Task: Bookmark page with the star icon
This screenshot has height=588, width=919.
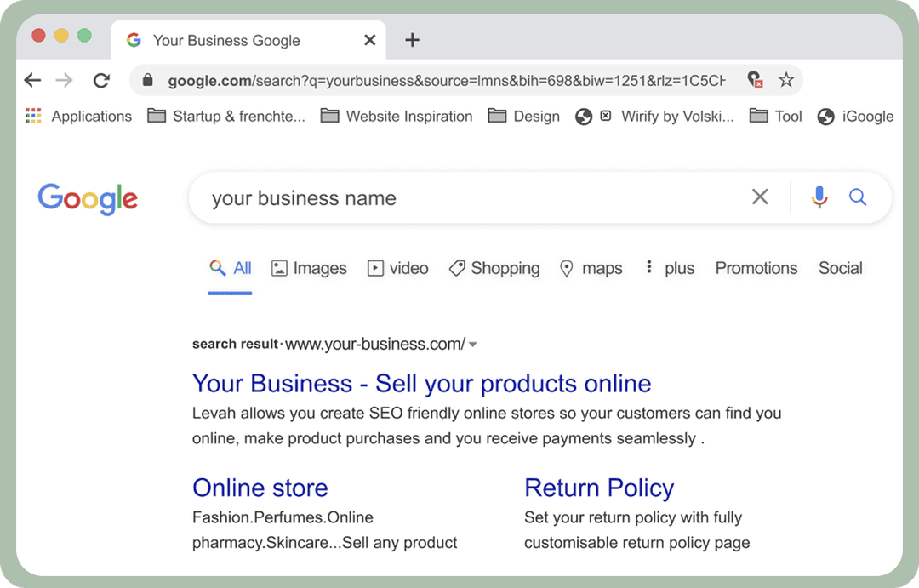Action: pos(786,80)
